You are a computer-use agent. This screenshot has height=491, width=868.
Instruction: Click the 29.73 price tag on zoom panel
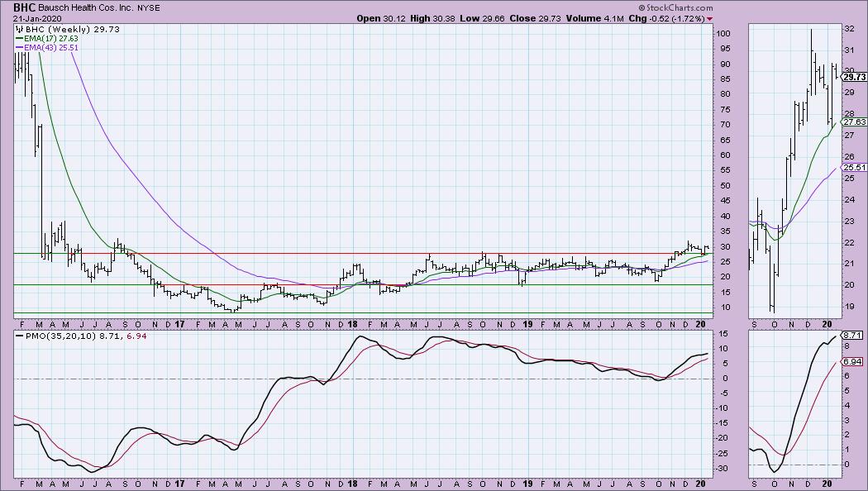(x=855, y=77)
